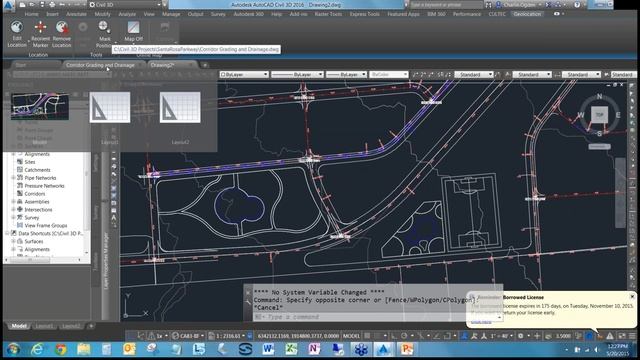The image size is (640, 360).
Task: Add new layout with plus tab
Action: pos(91,326)
